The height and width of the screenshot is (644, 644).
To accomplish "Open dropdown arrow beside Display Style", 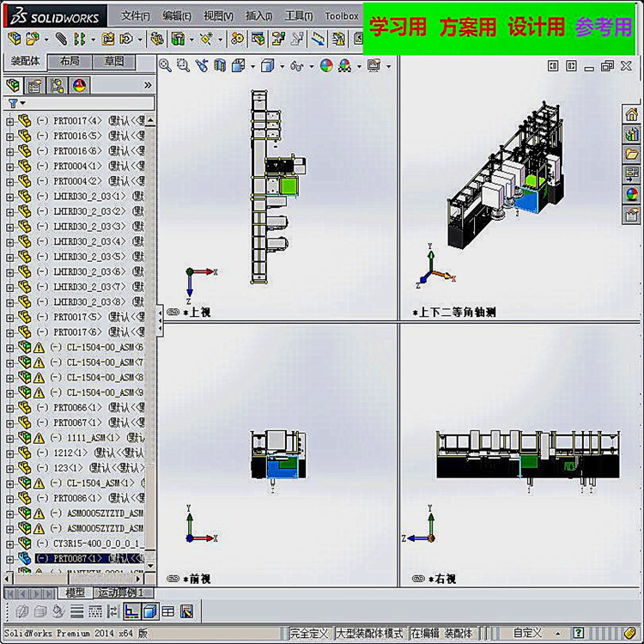I will coord(282,66).
